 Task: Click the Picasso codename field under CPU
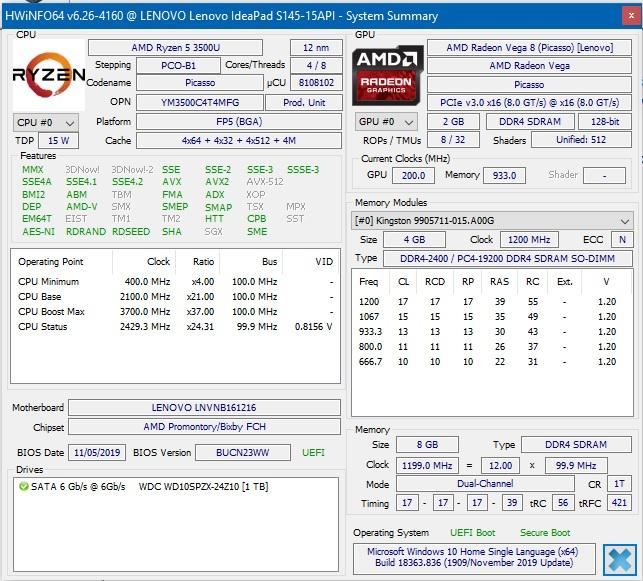point(200,83)
